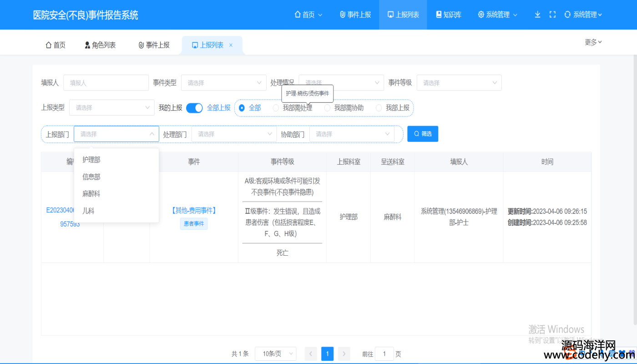Click the download icon in header

pyautogui.click(x=537, y=15)
